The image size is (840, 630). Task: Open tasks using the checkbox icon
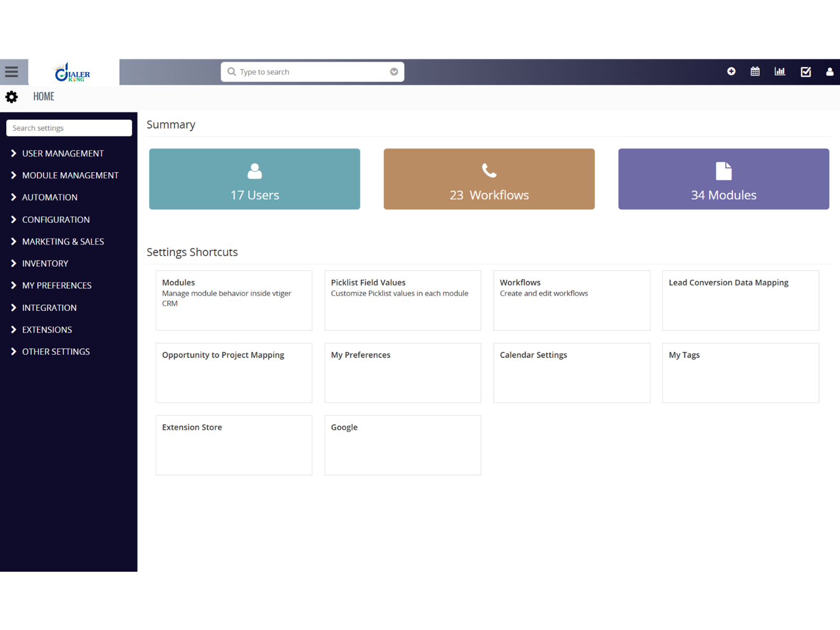806,71
